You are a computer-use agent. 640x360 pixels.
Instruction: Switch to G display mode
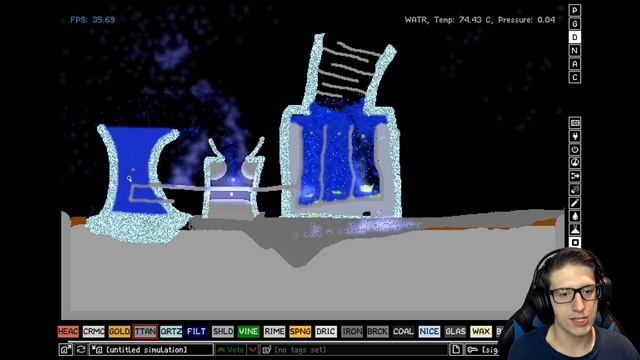click(x=575, y=24)
